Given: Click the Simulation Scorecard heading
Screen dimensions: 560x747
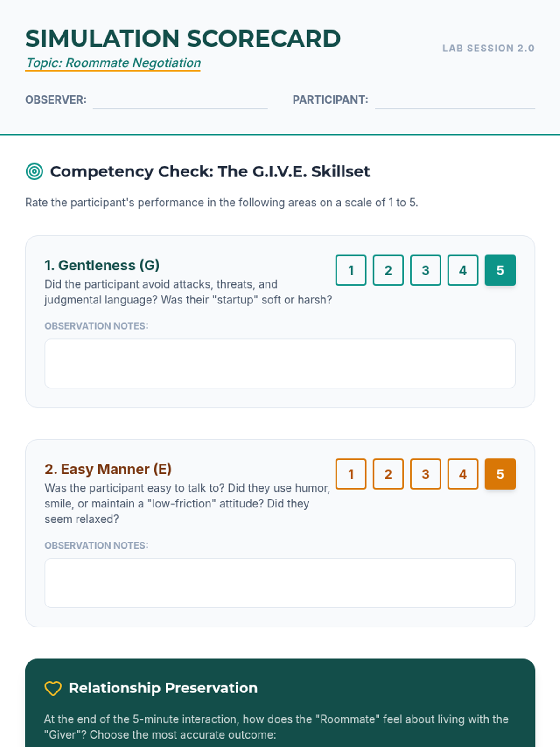Looking at the screenshot, I should pyautogui.click(x=183, y=39).
